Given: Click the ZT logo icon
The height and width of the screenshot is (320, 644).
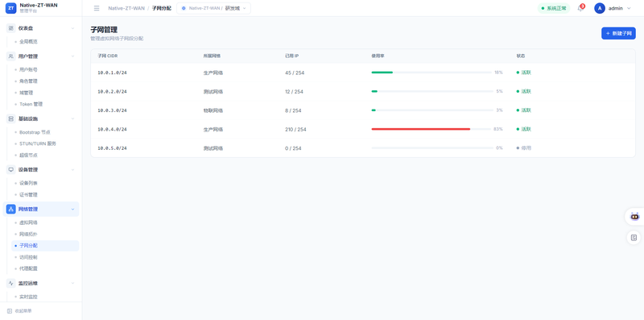Looking at the screenshot, I should point(11,8).
